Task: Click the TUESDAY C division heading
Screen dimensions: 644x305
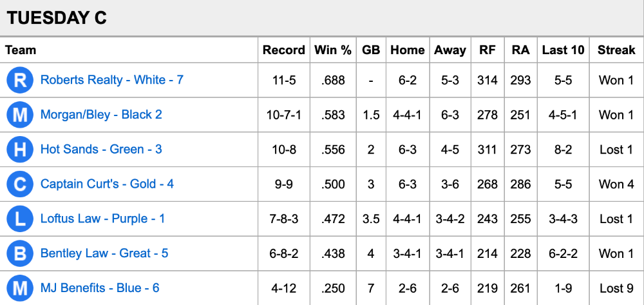Action: 57,18
